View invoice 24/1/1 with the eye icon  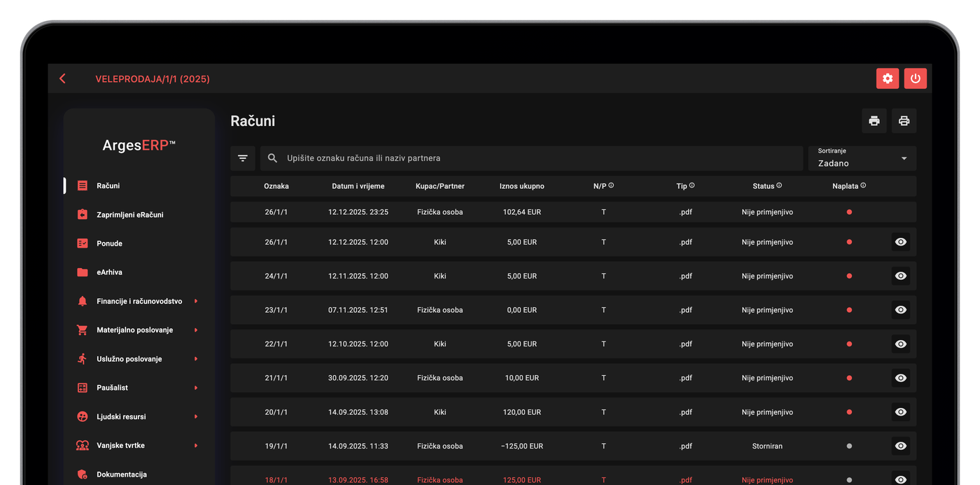point(901,276)
